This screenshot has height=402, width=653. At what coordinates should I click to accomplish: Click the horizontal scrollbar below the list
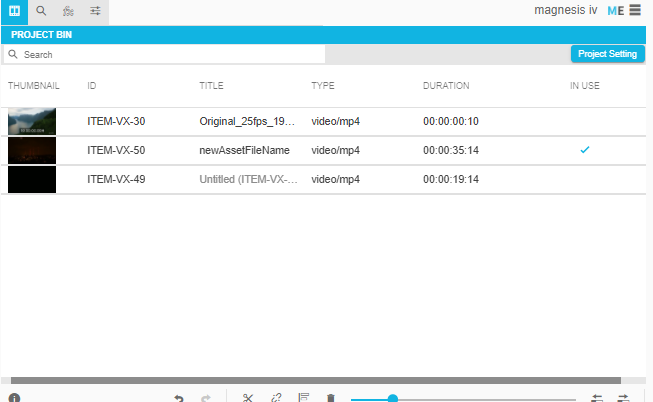coord(316,380)
